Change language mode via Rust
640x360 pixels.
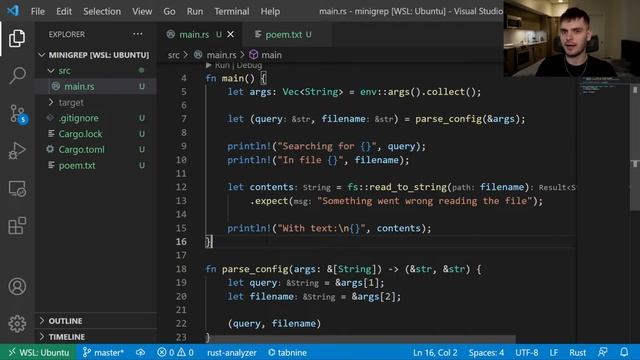coord(578,352)
